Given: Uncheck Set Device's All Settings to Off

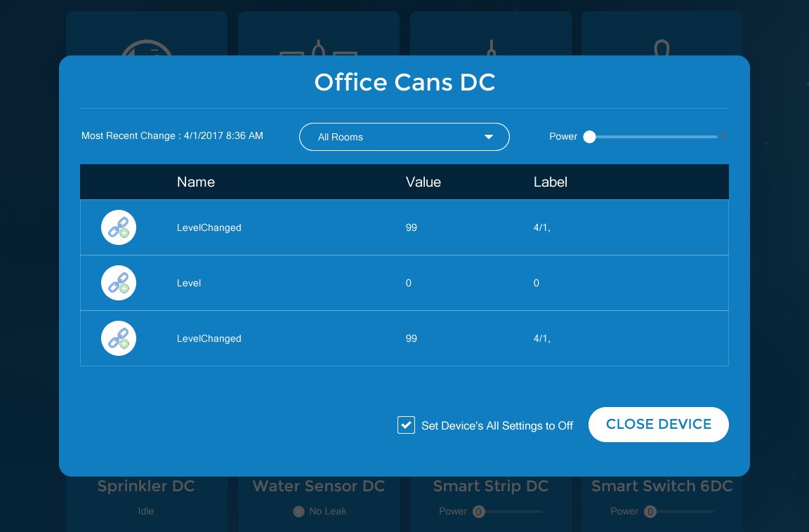Looking at the screenshot, I should [x=406, y=425].
